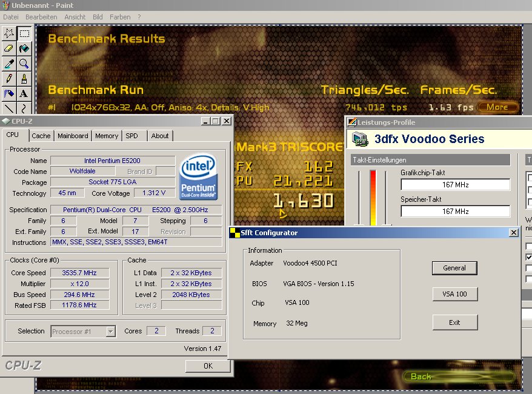Choose the straight Line tool
The width and height of the screenshot is (532, 394).
click(x=9, y=108)
